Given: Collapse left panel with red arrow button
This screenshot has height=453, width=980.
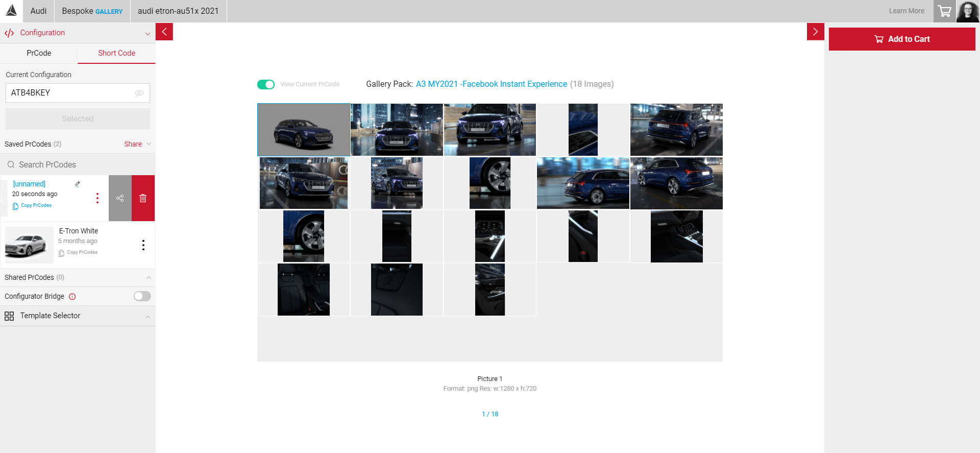Looking at the screenshot, I should click(164, 32).
